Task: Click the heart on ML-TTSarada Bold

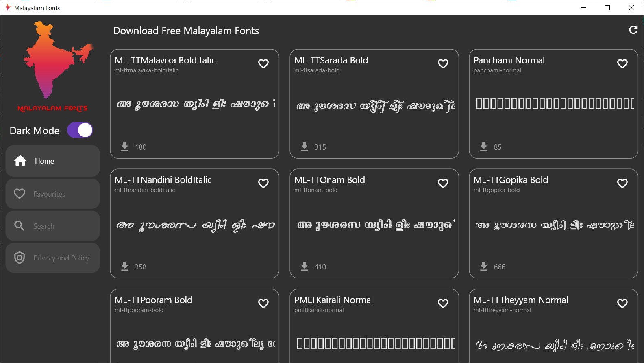Action: pyautogui.click(x=443, y=64)
